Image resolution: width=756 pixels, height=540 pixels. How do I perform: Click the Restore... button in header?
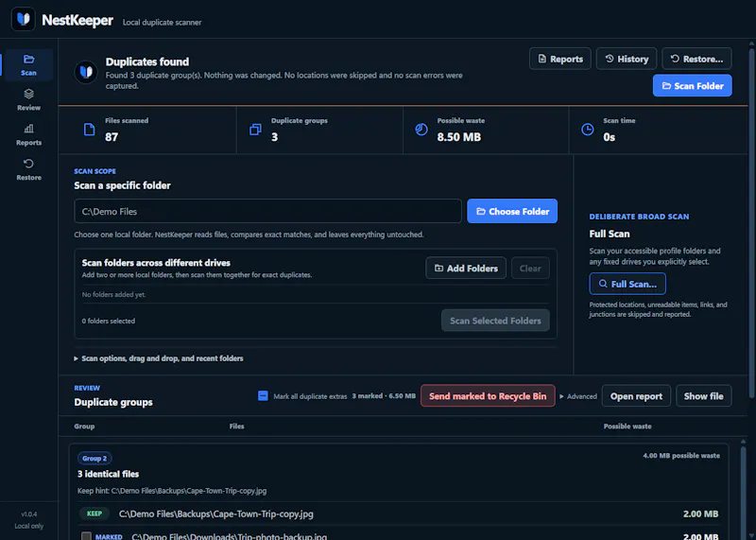point(696,59)
